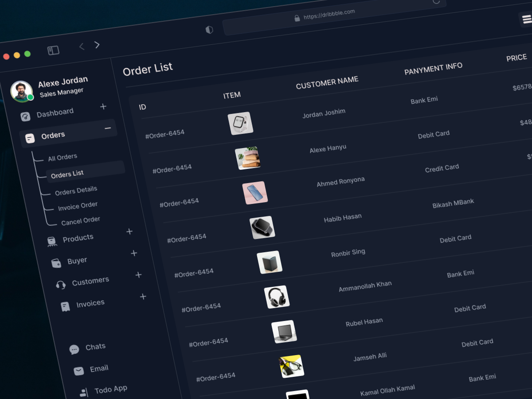This screenshot has height=399, width=532.
Task: Click customer name Rubel Hasan
Action: pos(364,322)
